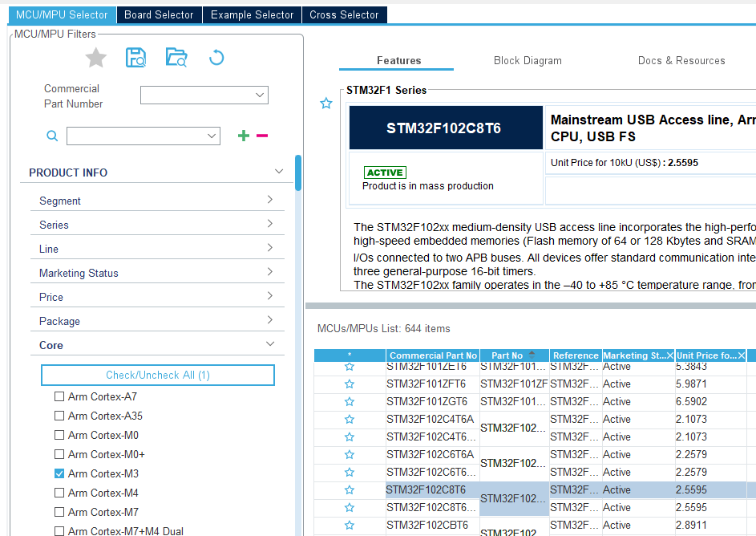The image size is (756, 536).
Task: Switch to Example Selector tab
Action: [x=253, y=15]
